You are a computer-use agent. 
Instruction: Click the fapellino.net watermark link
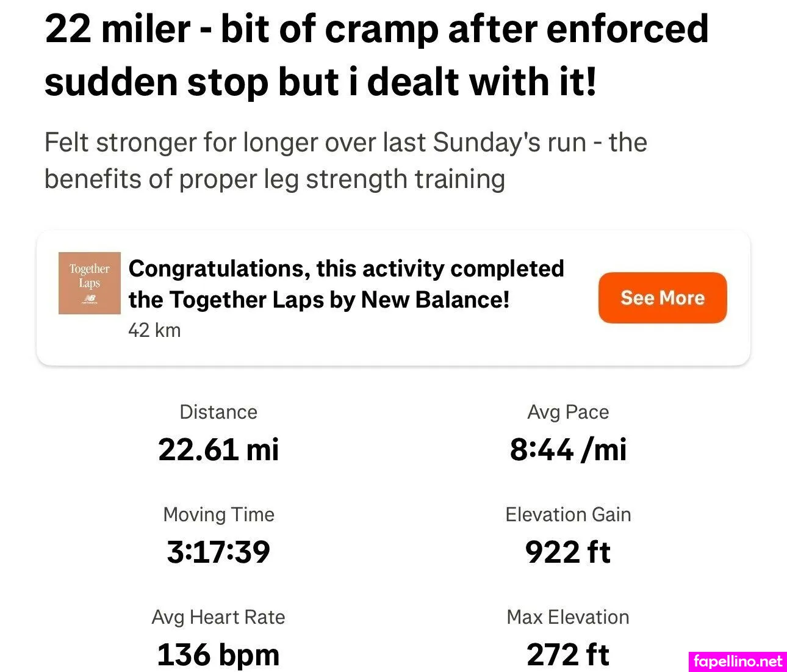coord(738,661)
